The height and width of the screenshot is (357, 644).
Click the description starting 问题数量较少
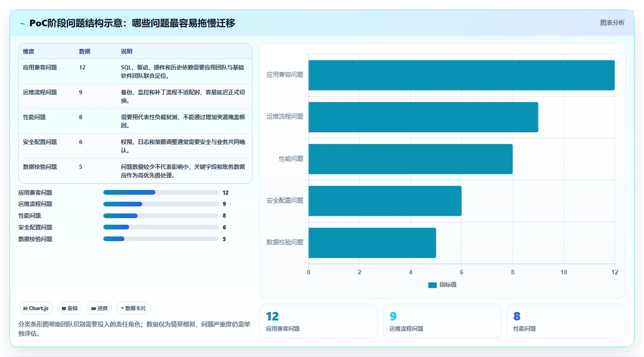(183, 171)
